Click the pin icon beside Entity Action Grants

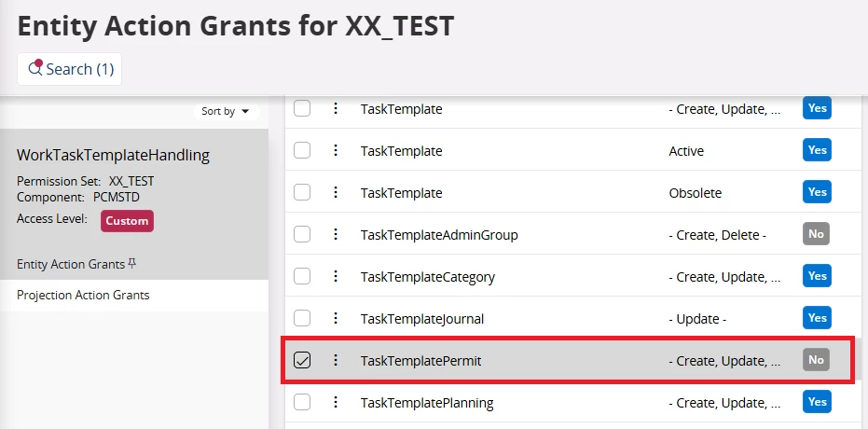tap(131, 264)
